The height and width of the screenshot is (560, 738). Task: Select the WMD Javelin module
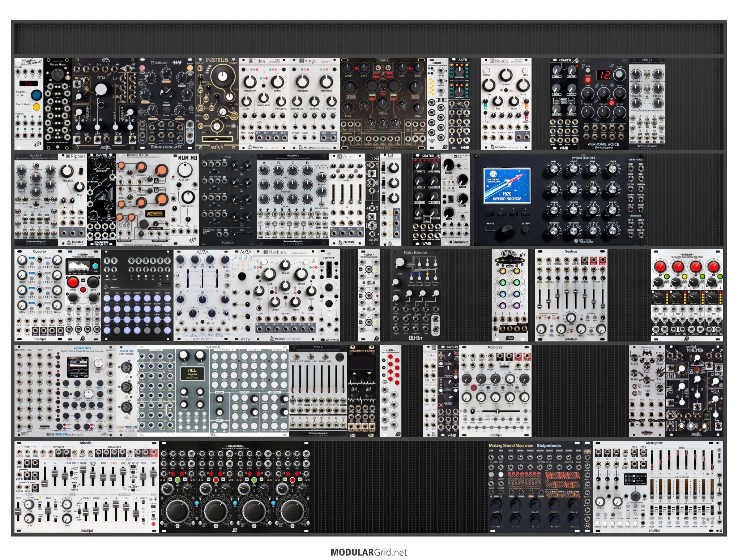[x=448, y=391]
